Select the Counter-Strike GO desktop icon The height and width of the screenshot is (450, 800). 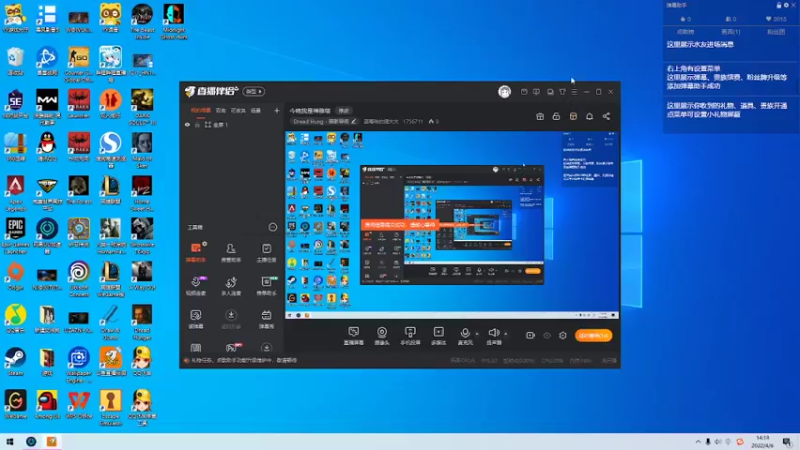pos(79,64)
